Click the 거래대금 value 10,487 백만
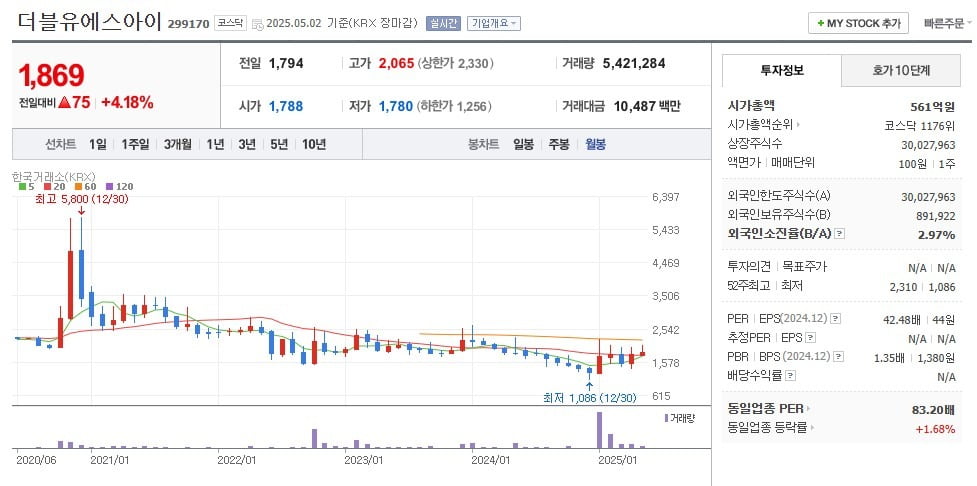Screen dimensions: 977x486 647,106
